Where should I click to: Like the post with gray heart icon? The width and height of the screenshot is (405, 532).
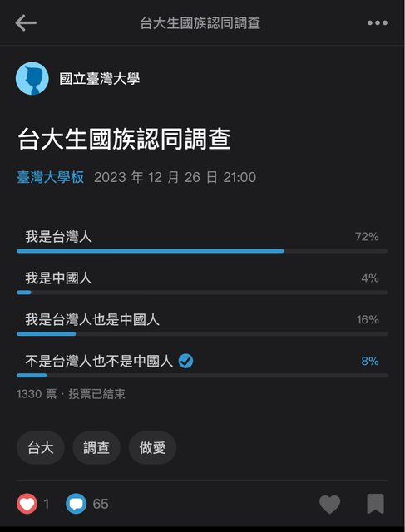pos(329,504)
